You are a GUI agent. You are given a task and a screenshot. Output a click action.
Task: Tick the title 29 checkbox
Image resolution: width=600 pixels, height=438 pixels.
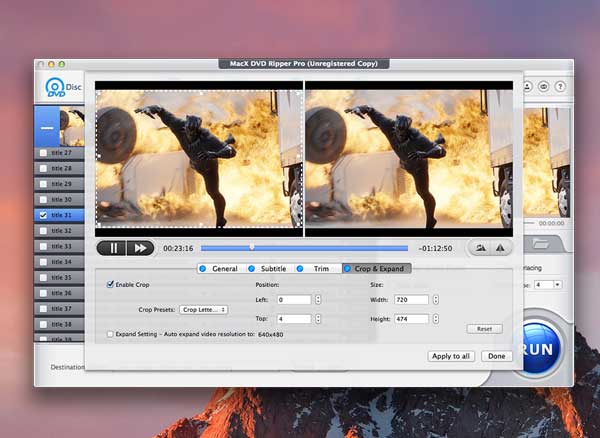[x=43, y=184]
